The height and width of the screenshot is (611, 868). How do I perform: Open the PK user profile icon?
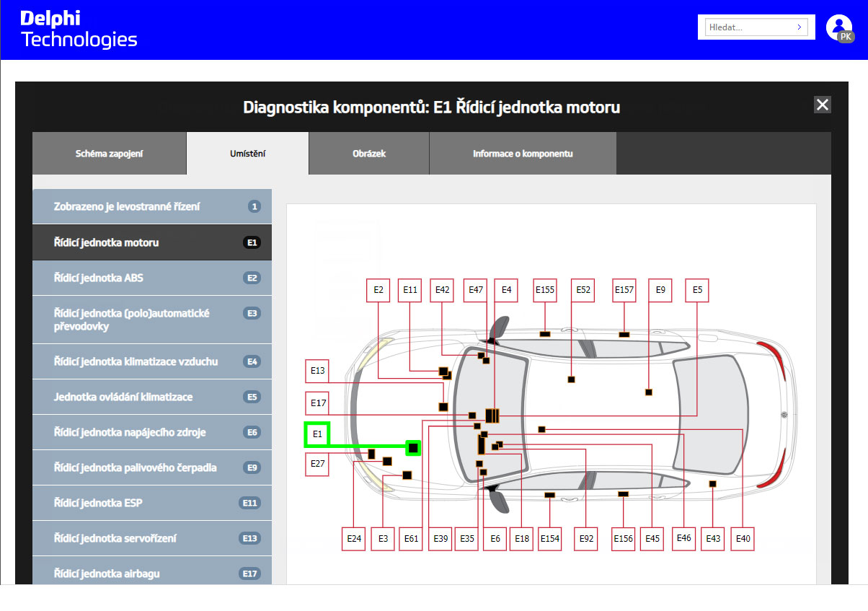[839, 27]
